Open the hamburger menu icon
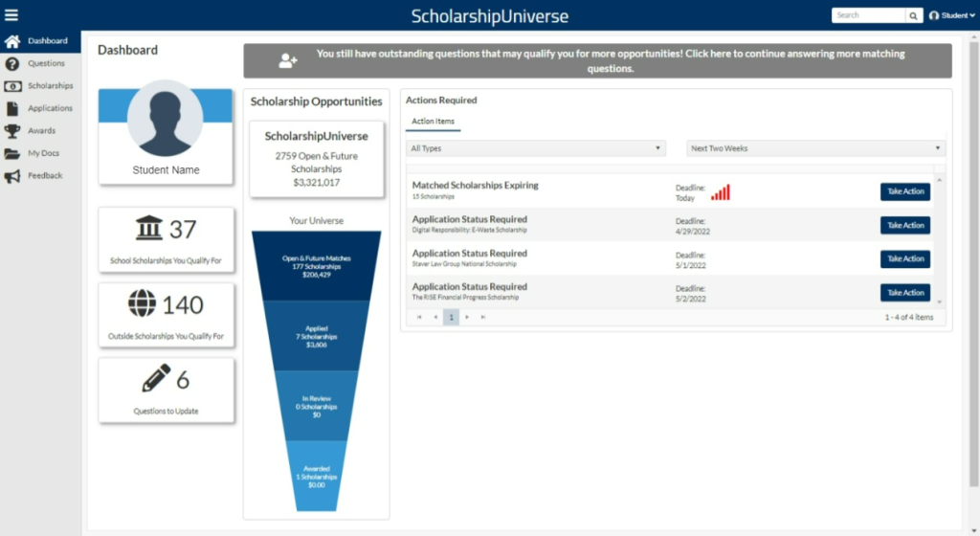The width and height of the screenshot is (980, 536). (x=11, y=15)
